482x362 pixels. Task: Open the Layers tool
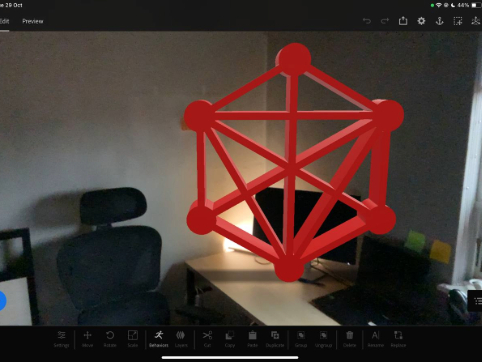(181, 339)
